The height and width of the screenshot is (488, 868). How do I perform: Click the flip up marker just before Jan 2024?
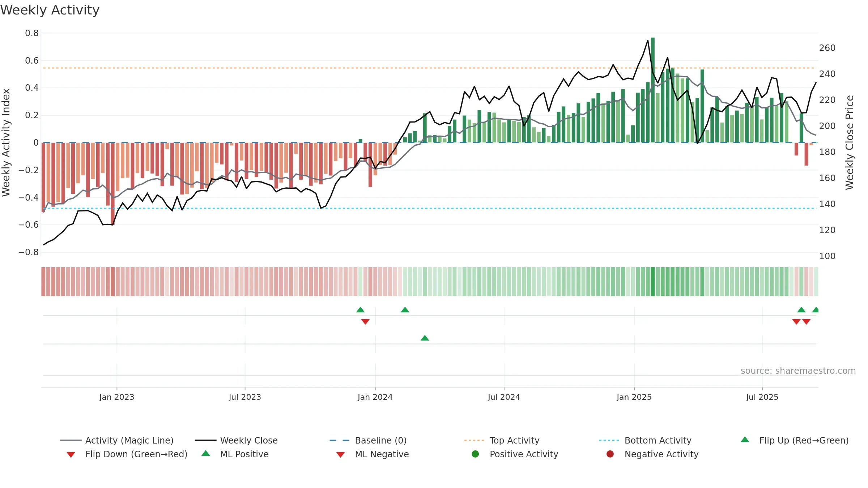coord(360,310)
